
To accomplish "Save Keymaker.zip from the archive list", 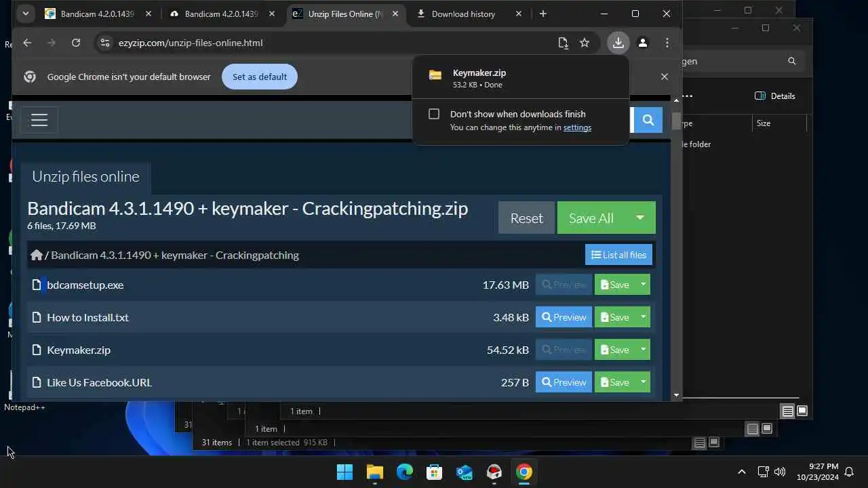I will click(615, 350).
